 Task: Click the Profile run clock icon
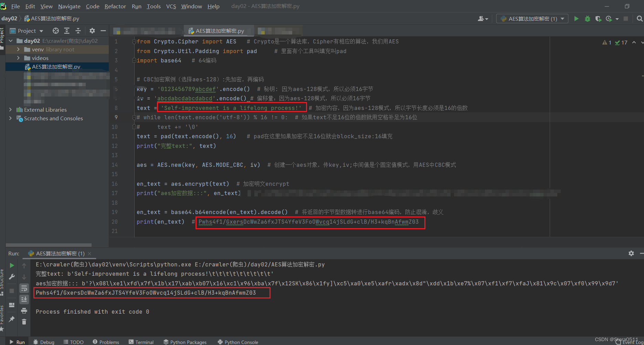[x=609, y=19]
